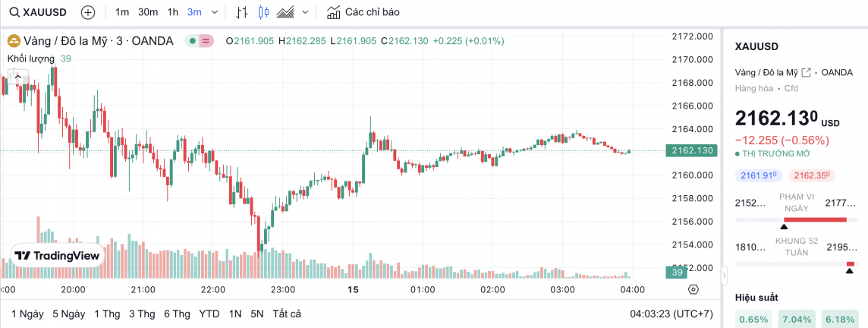Open Các chỉ báo indicators
Image resolution: width=868 pixels, height=328 pixels.
click(363, 12)
